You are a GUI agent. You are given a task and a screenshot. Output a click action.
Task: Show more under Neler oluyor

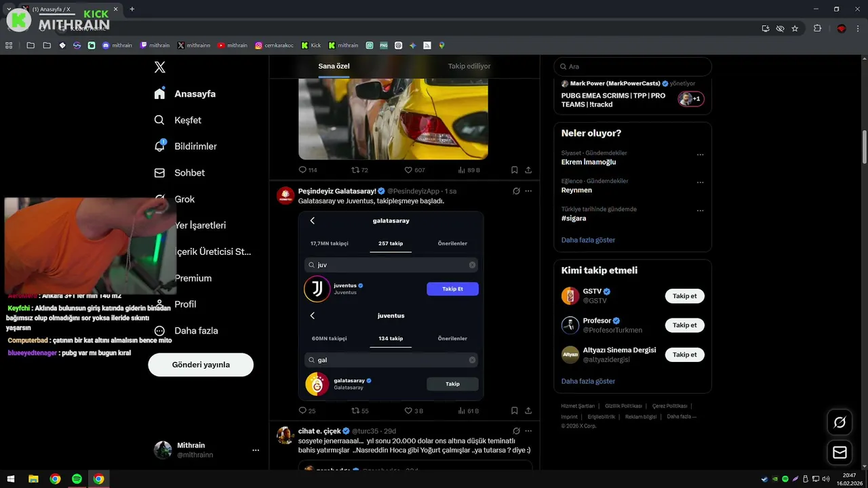click(588, 240)
